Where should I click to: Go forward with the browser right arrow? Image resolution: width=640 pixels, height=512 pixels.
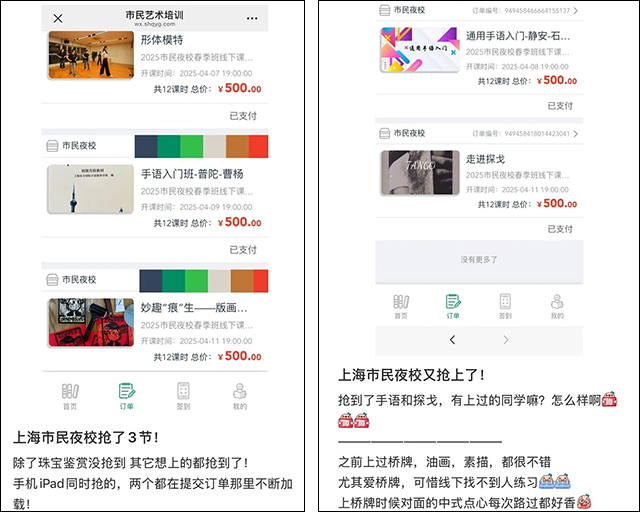(x=506, y=340)
